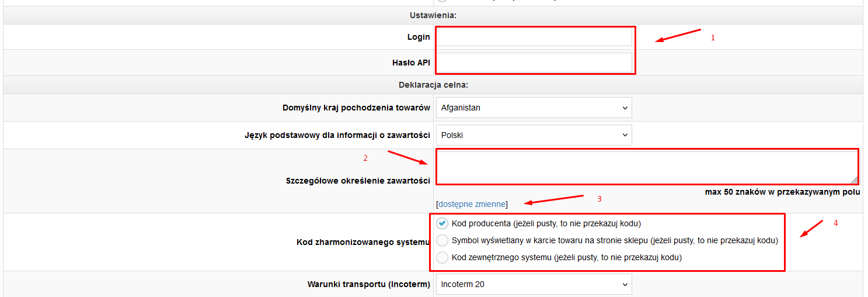This screenshot has height=297, width=868.
Task: Click the max 50 znaków hint text
Action: pyautogui.click(x=783, y=192)
